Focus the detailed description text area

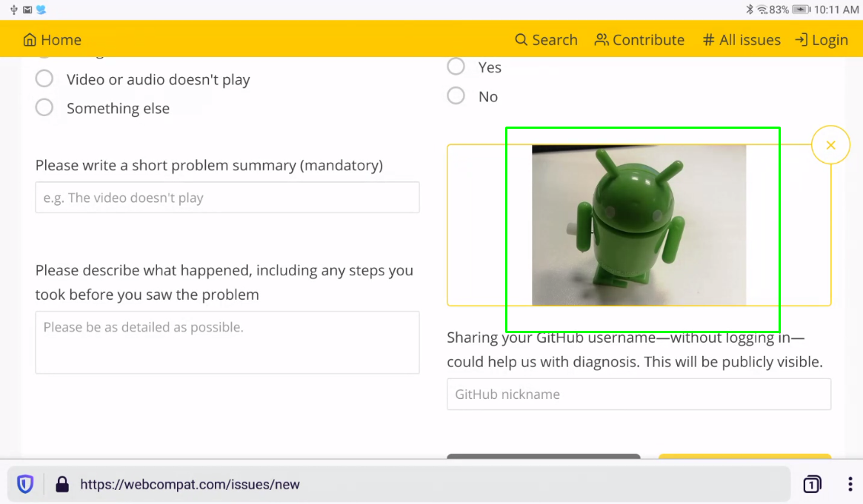[227, 343]
